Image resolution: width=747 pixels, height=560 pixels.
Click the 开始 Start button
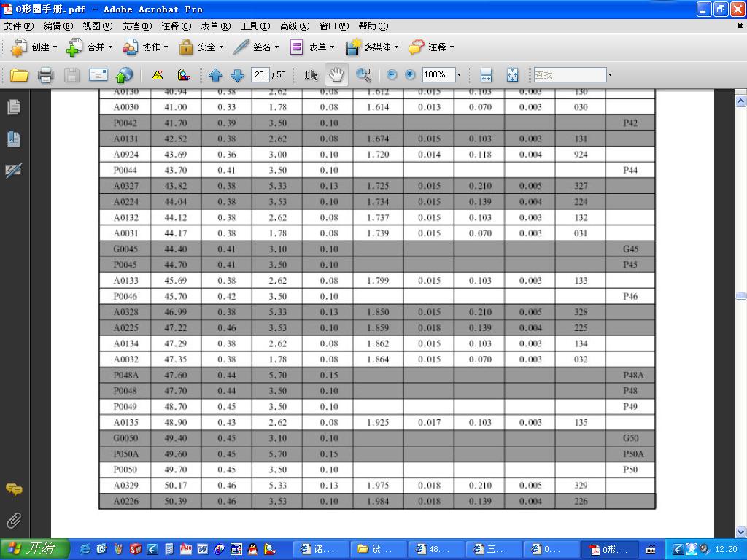tap(35, 549)
